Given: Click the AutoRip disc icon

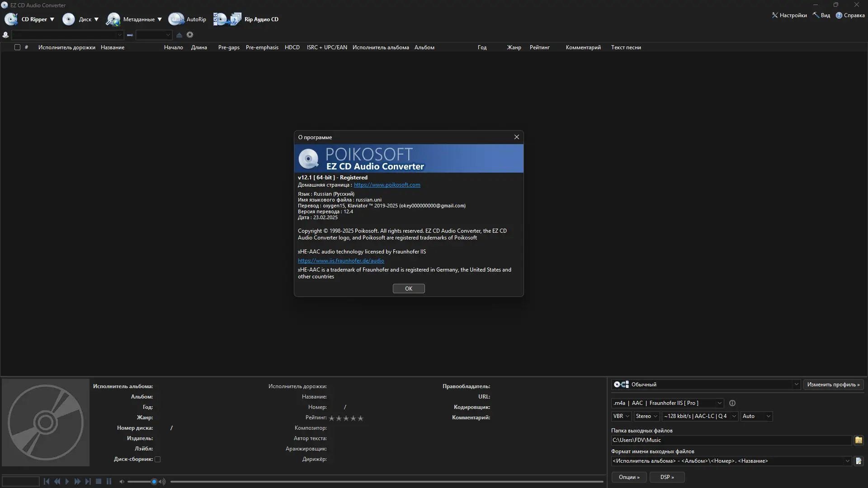Looking at the screenshot, I should click(176, 19).
